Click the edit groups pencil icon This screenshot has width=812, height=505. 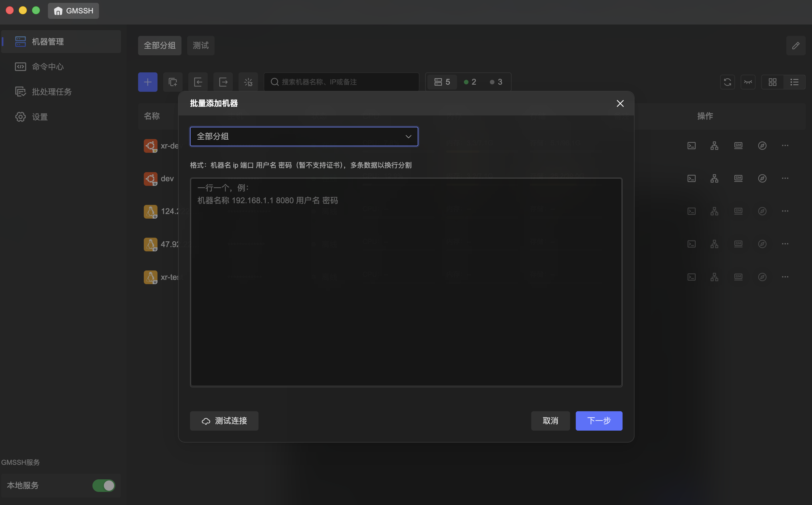(x=796, y=45)
